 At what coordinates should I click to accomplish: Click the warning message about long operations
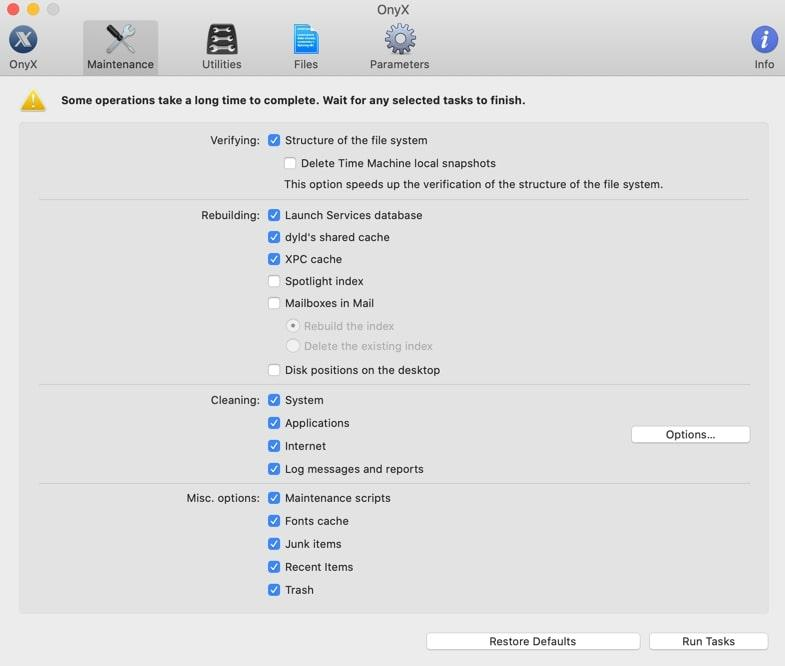click(293, 101)
